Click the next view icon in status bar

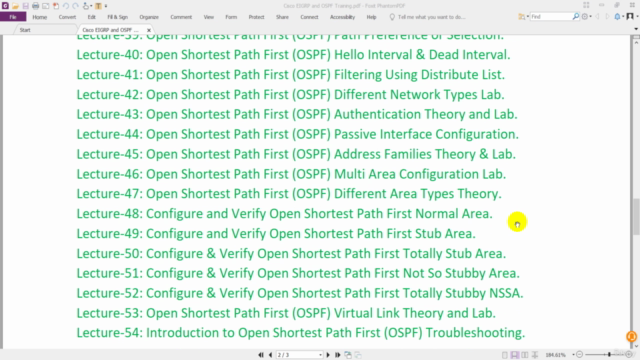pos(358,355)
